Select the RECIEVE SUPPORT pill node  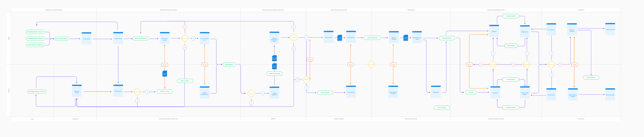511,108
